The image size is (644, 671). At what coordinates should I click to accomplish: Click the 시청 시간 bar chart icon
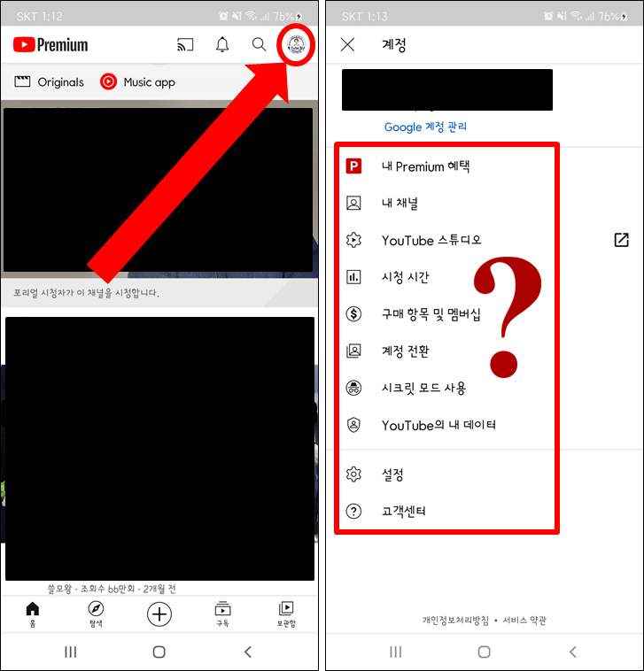click(x=353, y=277)
